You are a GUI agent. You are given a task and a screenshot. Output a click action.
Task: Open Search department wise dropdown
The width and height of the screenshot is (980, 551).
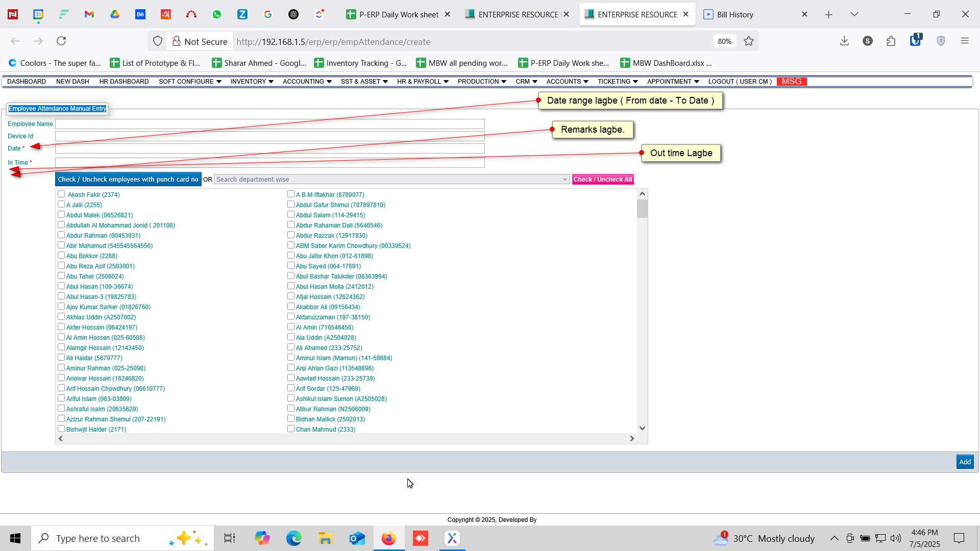coord(391,179)
